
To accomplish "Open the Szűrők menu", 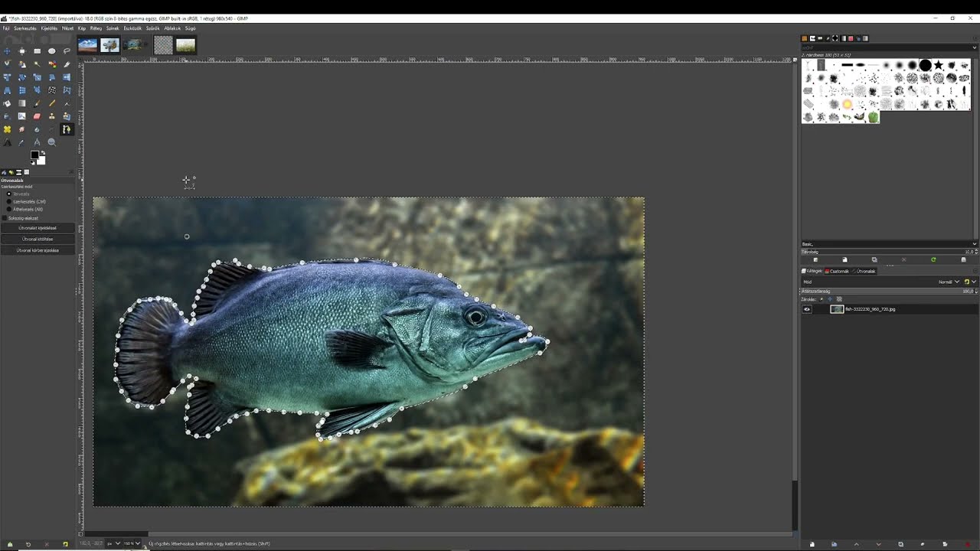I will click(152, 28).
